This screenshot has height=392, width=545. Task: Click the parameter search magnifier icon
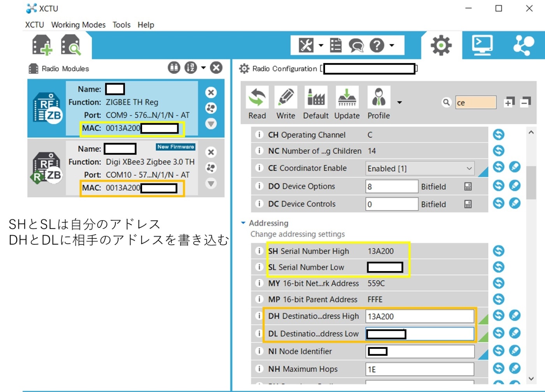447,102
